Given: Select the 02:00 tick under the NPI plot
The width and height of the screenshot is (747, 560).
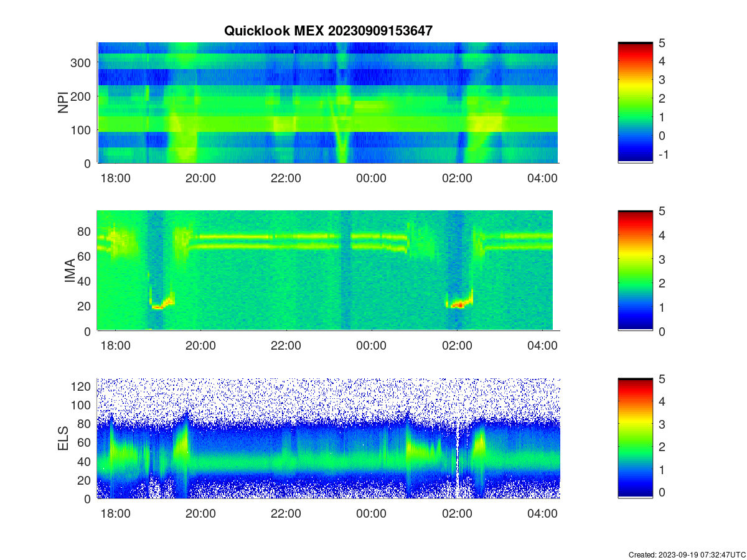Looking at the screenshot, I should (x=457, y=178).
